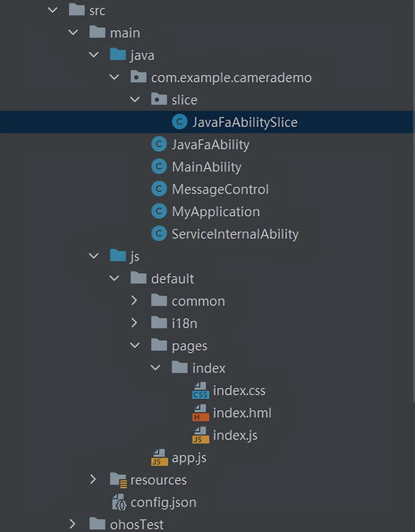The image size is (415, 532).
Task: Expand the i18n folder
Action: click(135, 323)
